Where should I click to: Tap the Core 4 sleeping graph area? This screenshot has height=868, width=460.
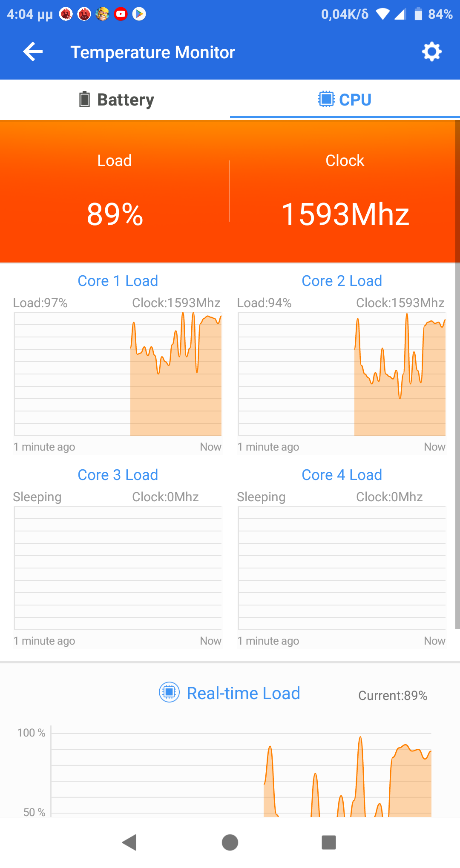[342, 568]
